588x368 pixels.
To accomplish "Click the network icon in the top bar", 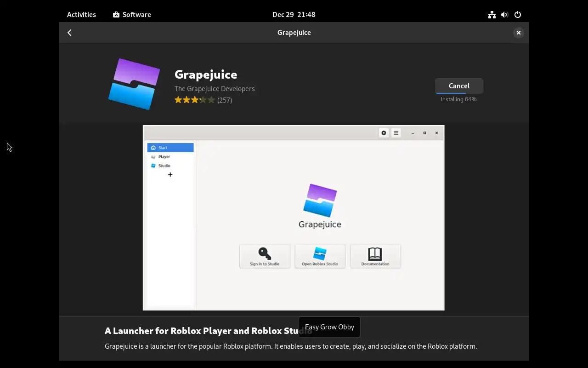I will (x=492, y=15).
